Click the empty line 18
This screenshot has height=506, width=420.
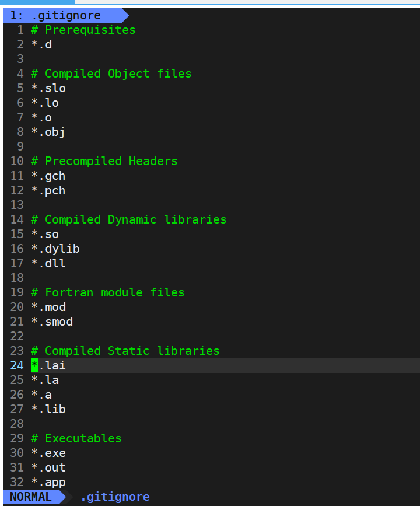point(117,278)
